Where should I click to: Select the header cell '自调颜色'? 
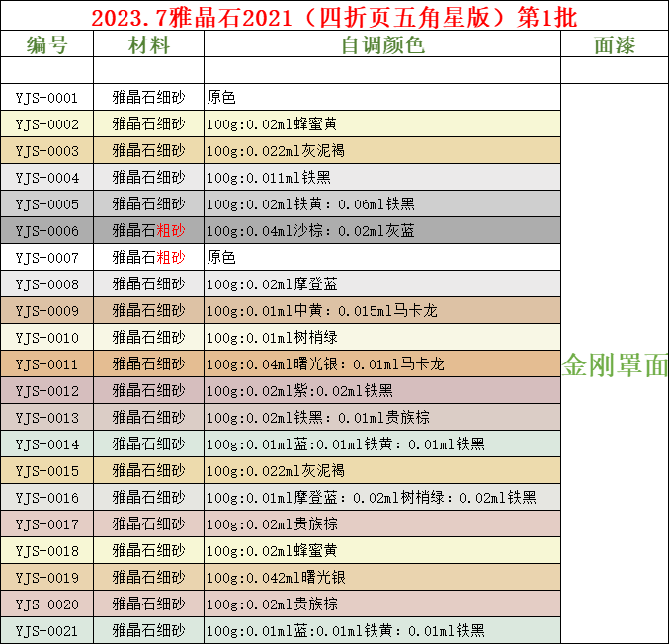point(382,44)
